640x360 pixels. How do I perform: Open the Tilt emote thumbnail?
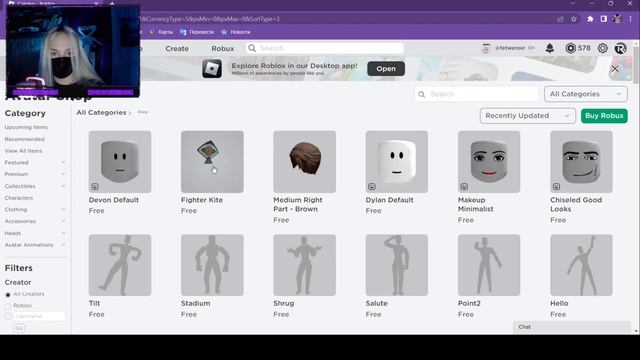tap(120, 265)
